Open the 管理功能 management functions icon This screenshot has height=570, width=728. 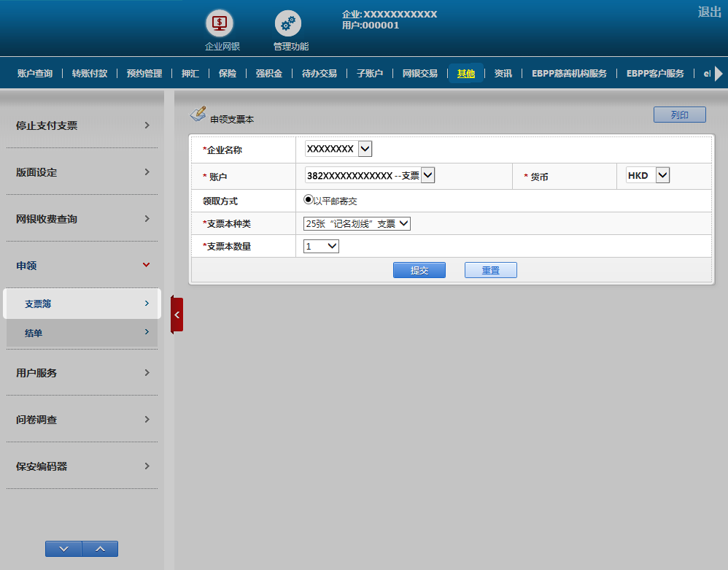click(288, 24)
